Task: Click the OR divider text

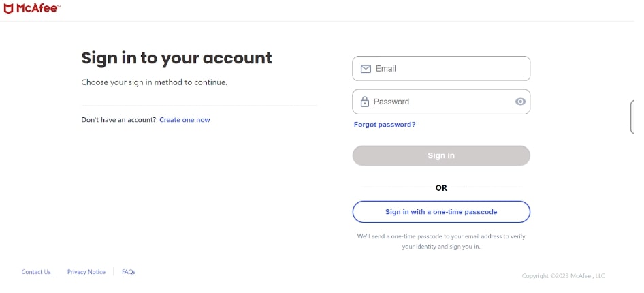Action: (441, 188)
